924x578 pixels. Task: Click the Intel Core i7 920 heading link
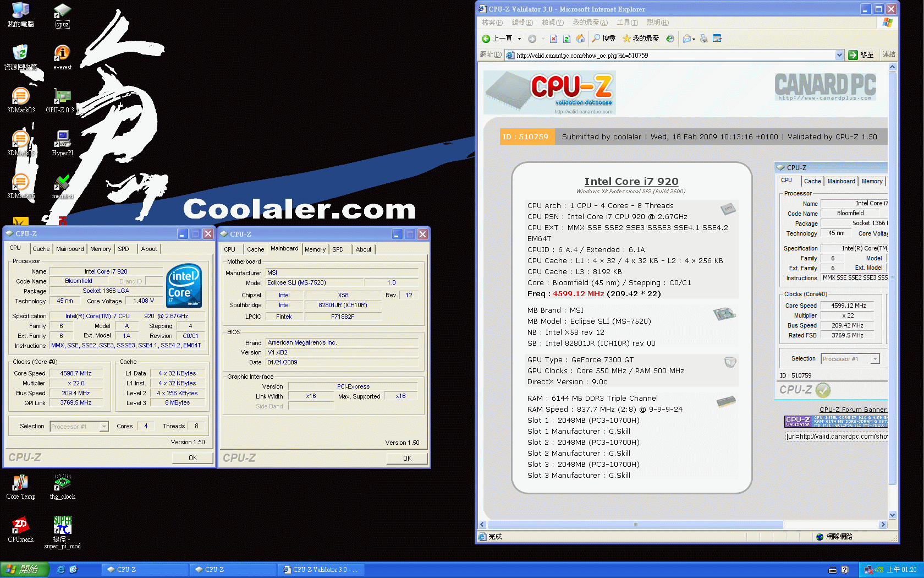coord(631,181)
